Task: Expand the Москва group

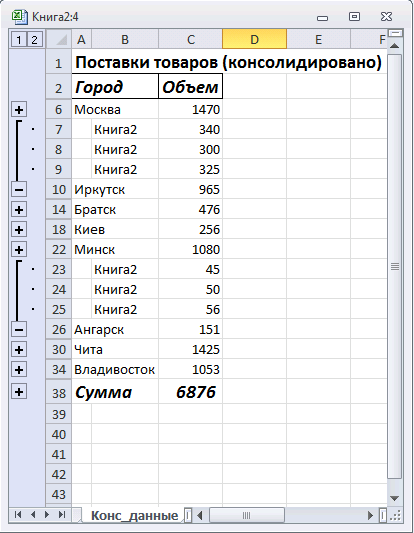Action: tap(19, 110)
